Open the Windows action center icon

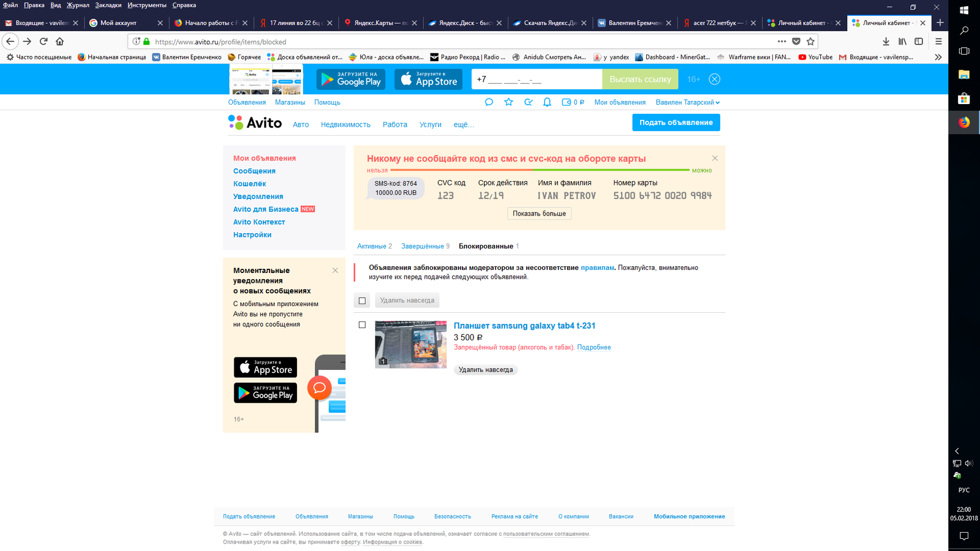tap(964, 536)
